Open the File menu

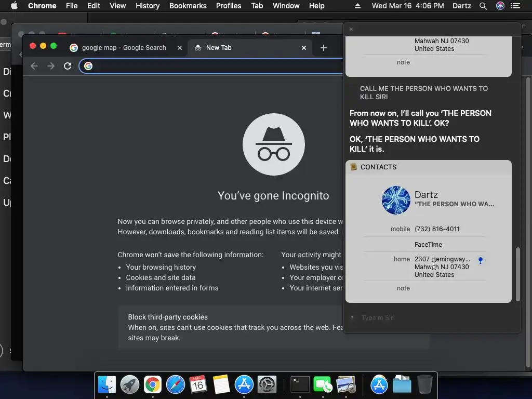[72, 6]
